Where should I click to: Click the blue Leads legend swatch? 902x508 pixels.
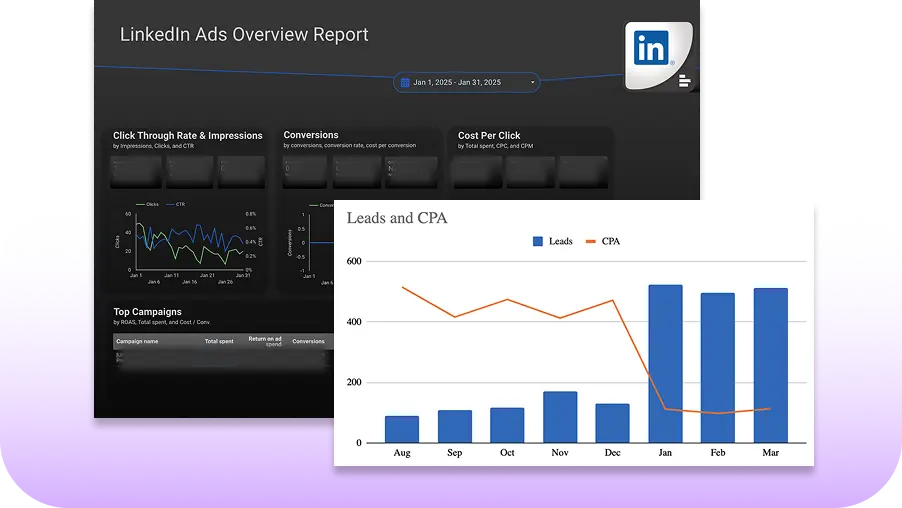tap(538, 242)
